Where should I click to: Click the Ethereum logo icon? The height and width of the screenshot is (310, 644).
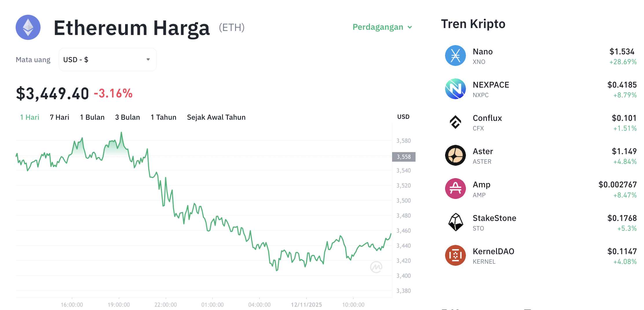click(x=28, y=27)
